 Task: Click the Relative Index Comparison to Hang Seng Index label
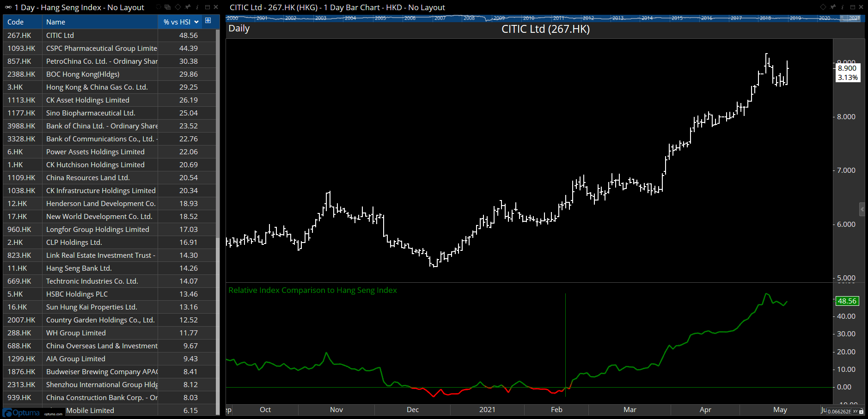(x=312, y=290)
